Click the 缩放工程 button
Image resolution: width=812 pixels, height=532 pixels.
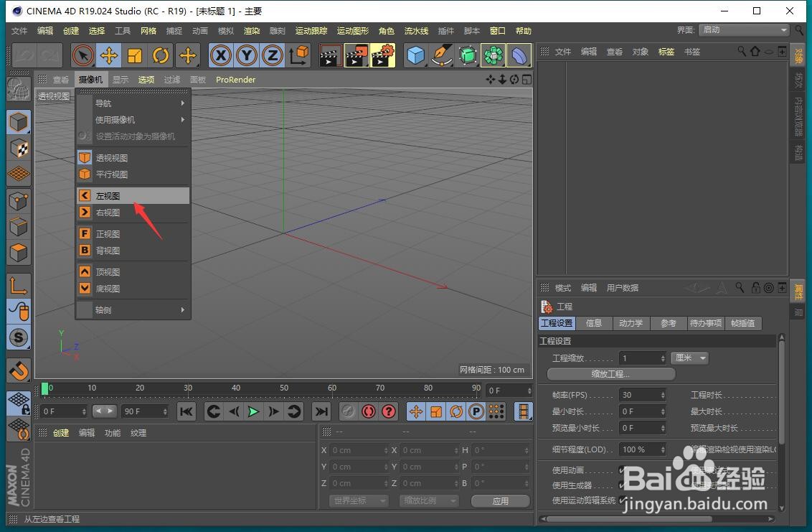(x=611, y=374)
